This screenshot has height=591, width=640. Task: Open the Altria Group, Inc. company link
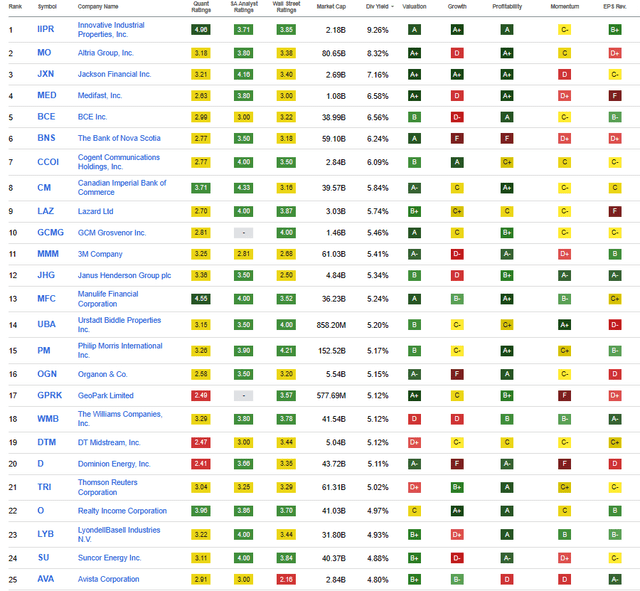click(105, 53)
